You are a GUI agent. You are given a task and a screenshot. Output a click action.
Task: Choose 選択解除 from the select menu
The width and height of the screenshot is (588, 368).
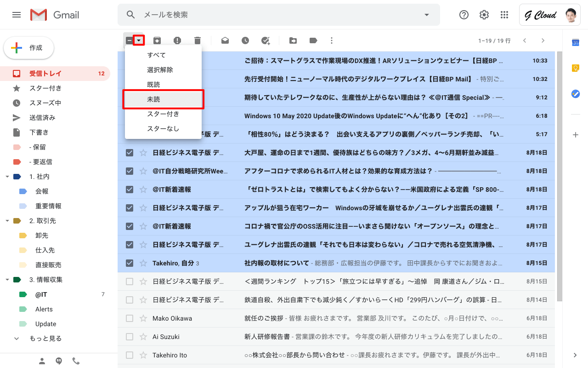point(163,70)
